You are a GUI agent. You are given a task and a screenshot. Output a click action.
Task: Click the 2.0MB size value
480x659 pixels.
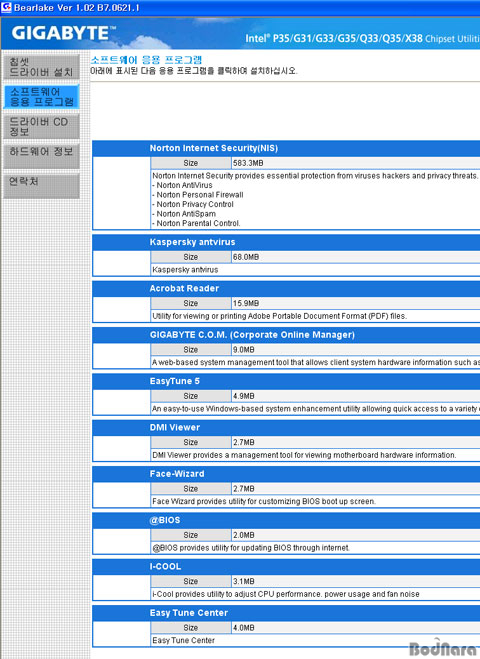click(244, 535)
